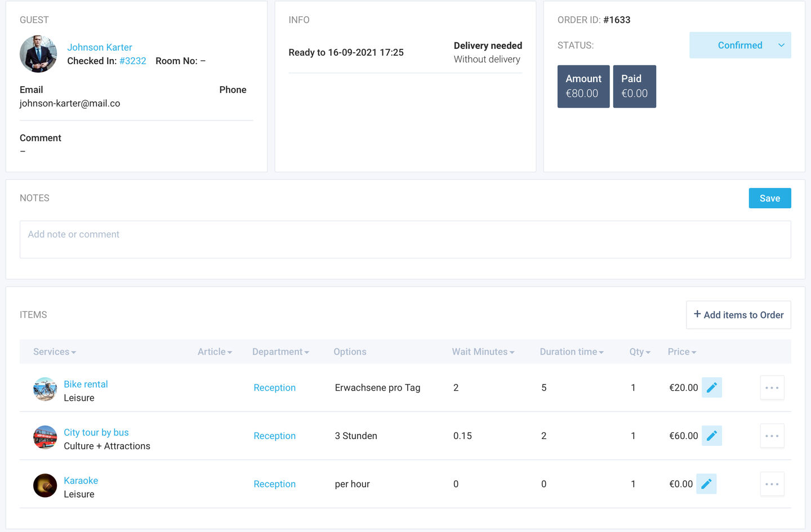811x532 pixels.
Task: Click €20.00 price value
Action: click(683, 387)
